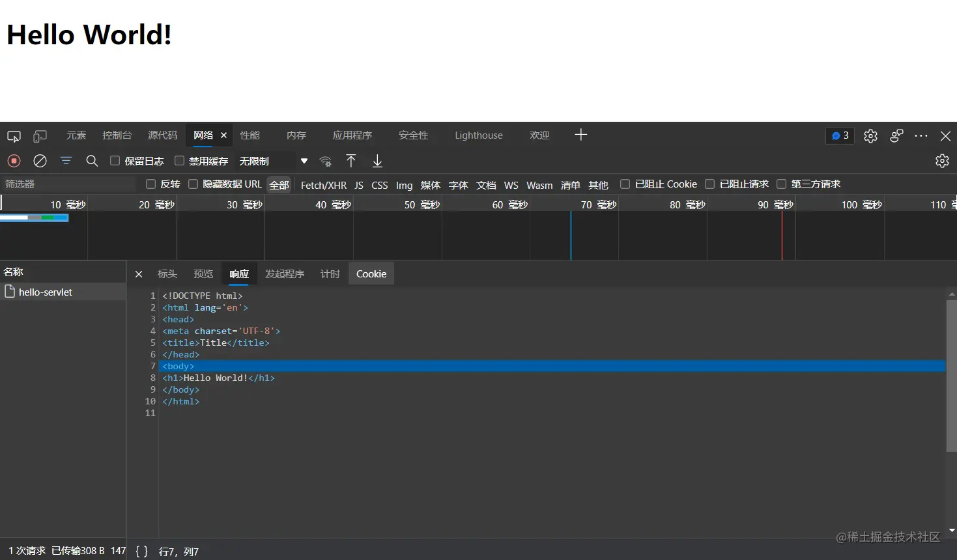Pretty print response with braces icon
This screenshot has width=957, height=560.
pyautogui.click(x=141, y=551)
